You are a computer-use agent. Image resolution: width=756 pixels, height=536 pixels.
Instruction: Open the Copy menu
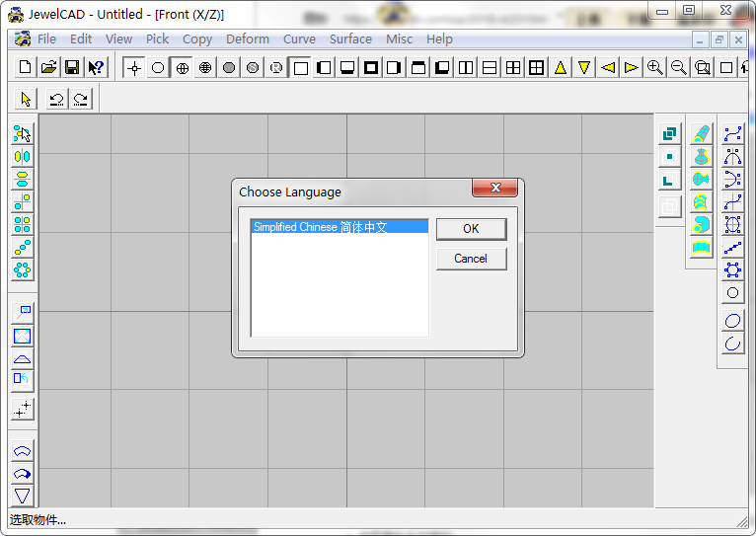[197, 39]
